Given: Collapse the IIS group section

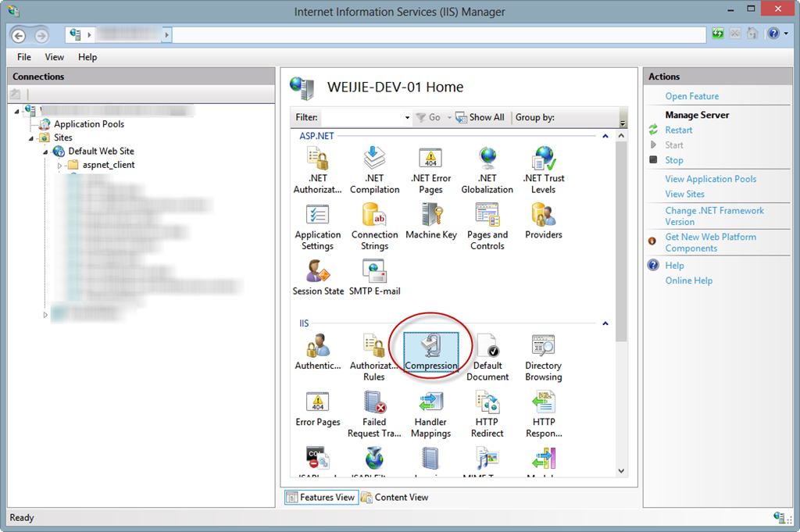Looking at the screenshot, I should tap(605, 323).
